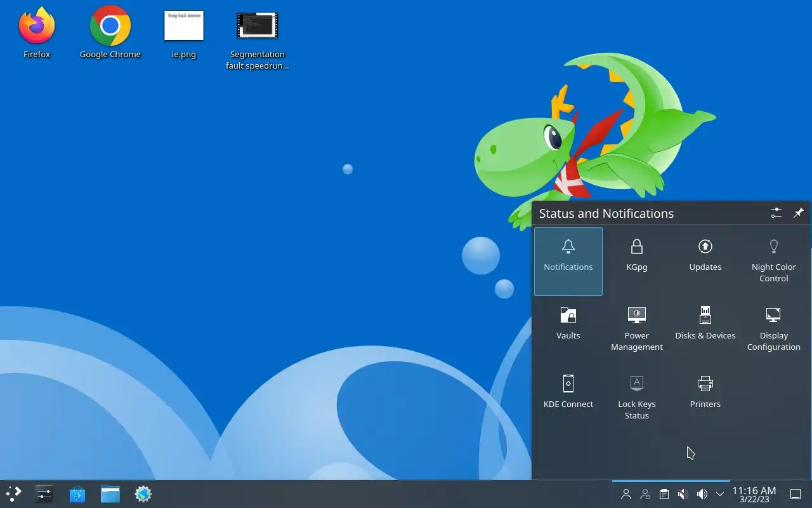Viewport: 812px width, 508px height.
Task: Open the audio volume tray icon
Action: [702, 494]
